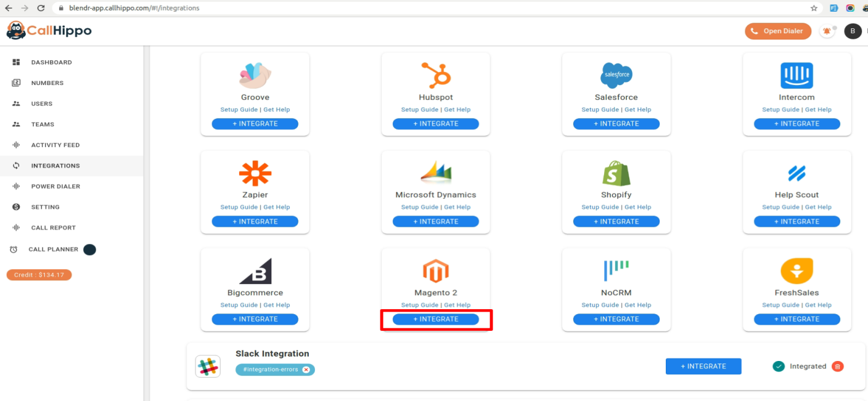Click Integrate under Hubspot
This screenshot has width=868, height=401.
(436, 124)
